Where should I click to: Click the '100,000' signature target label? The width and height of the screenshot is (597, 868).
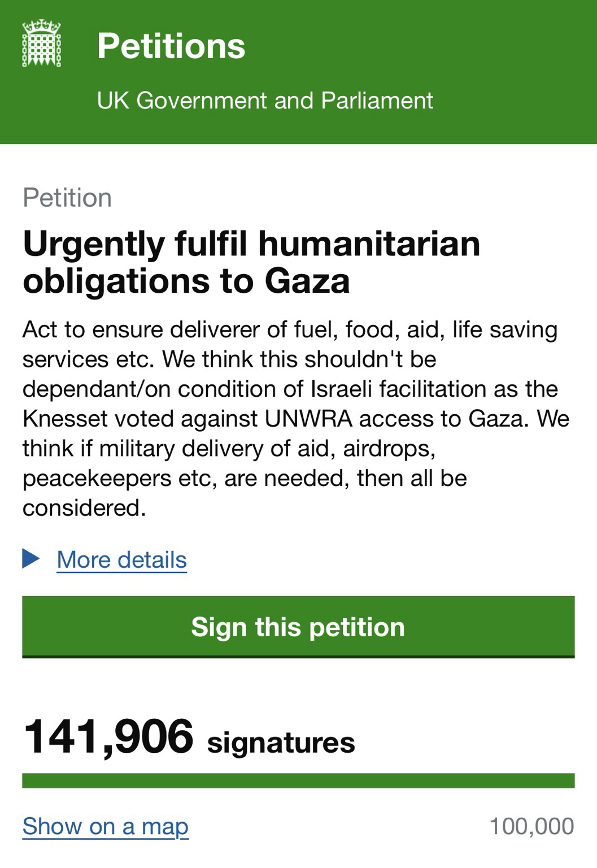531,827
